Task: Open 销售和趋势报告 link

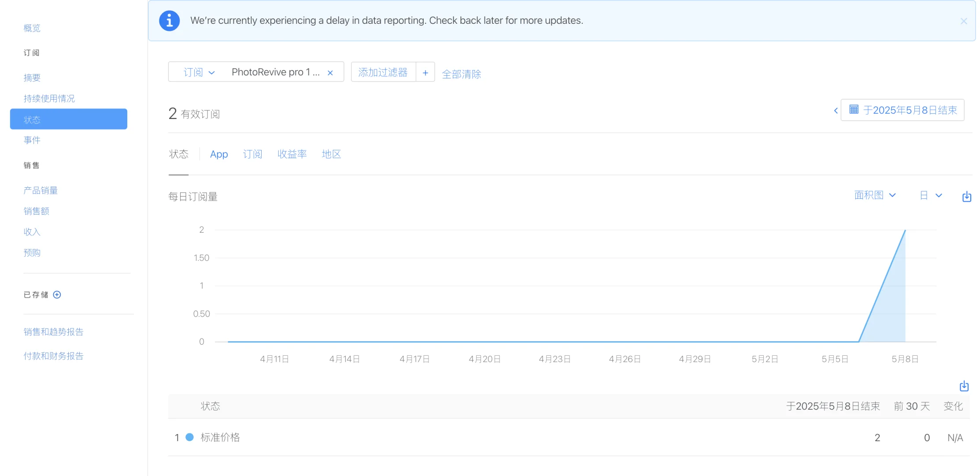Action: click(x=53, y=332)
